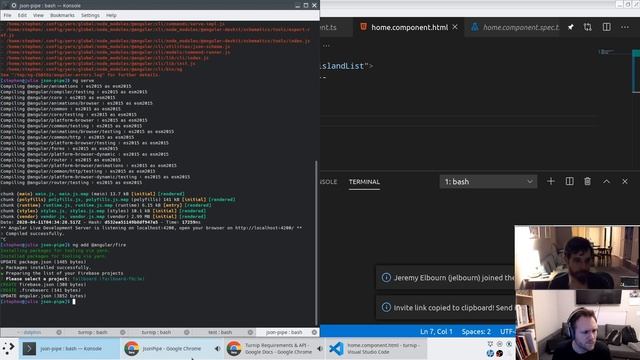This screenshot has height=360, width=640.
Task: Open the Settings menu in Konsole
Action: tap(90, 15)
